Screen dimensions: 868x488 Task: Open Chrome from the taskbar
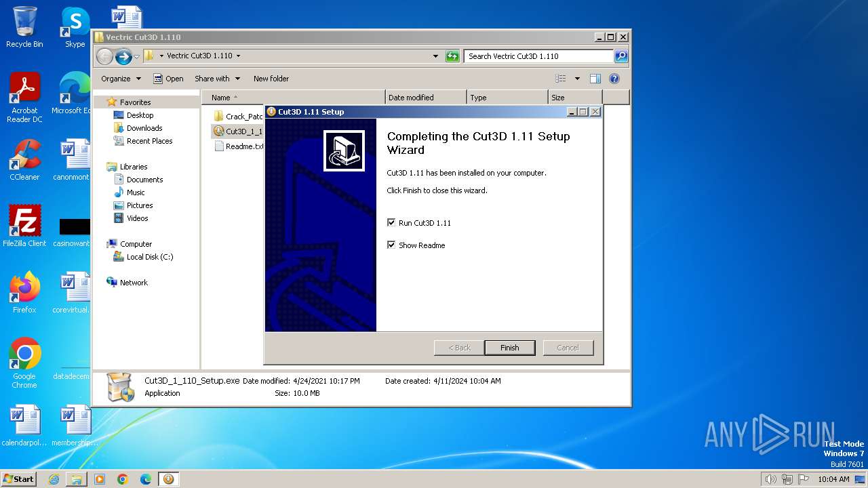pyautogui.click(x=123, y=479)
